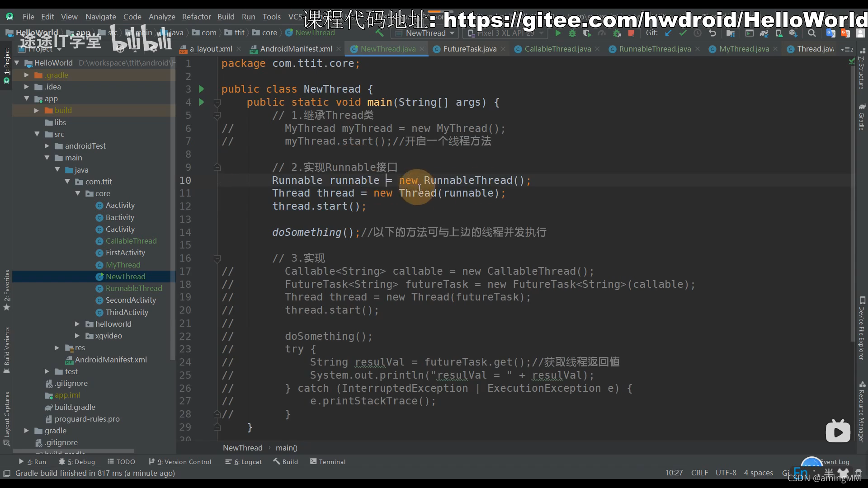This screenshot has width=868, height=488.
Task: Close the CallableThread.java tab
Action: pyautogui.click(x=597, y=49)
